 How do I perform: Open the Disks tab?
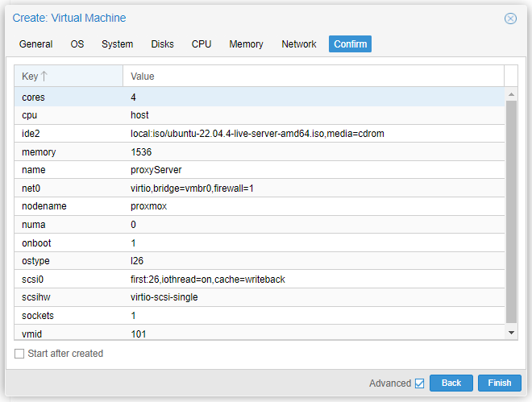click(x=162, y=44)
